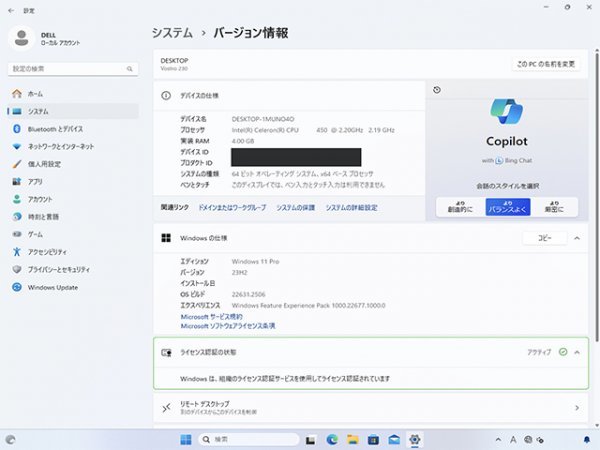This screenshot has width=600, height=450.
Task: Click the システム breadcrumb heading
Action: tap(172, 33)
